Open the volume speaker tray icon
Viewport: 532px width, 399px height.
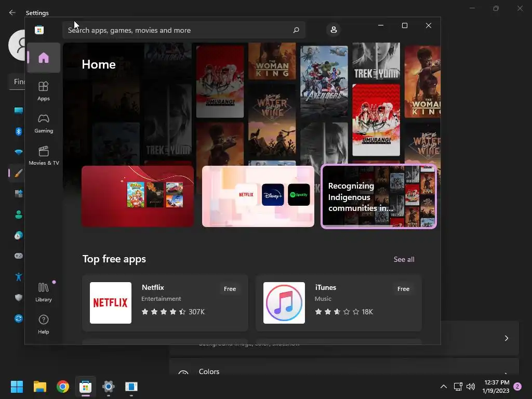tap(471, 387)
